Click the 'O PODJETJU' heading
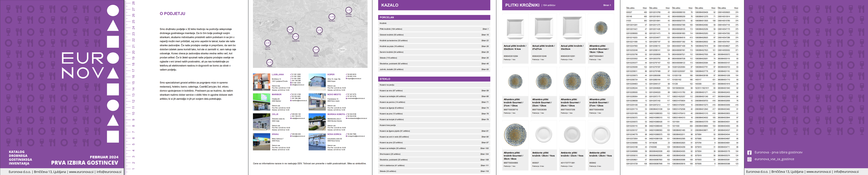 172,14
